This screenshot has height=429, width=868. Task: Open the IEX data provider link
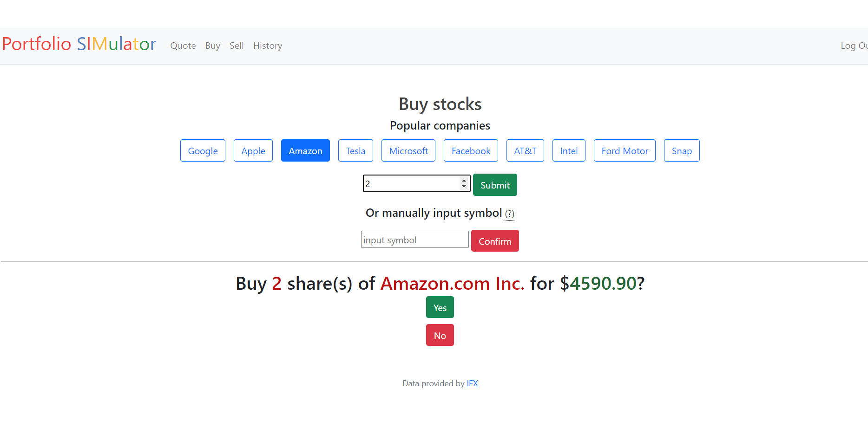pyautogui.click(x=472, y=383)
